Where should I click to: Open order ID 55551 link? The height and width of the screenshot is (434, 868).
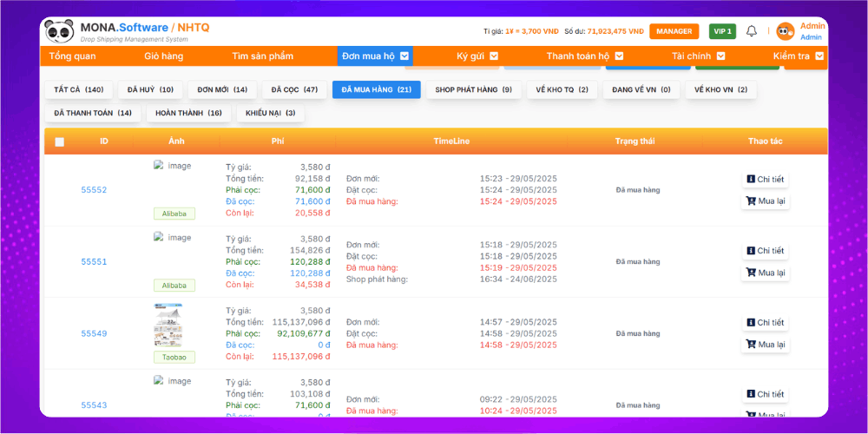click(94, 261)
